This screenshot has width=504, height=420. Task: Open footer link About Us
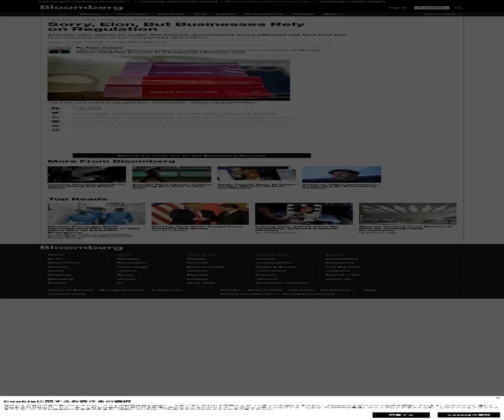pos(338,279)
